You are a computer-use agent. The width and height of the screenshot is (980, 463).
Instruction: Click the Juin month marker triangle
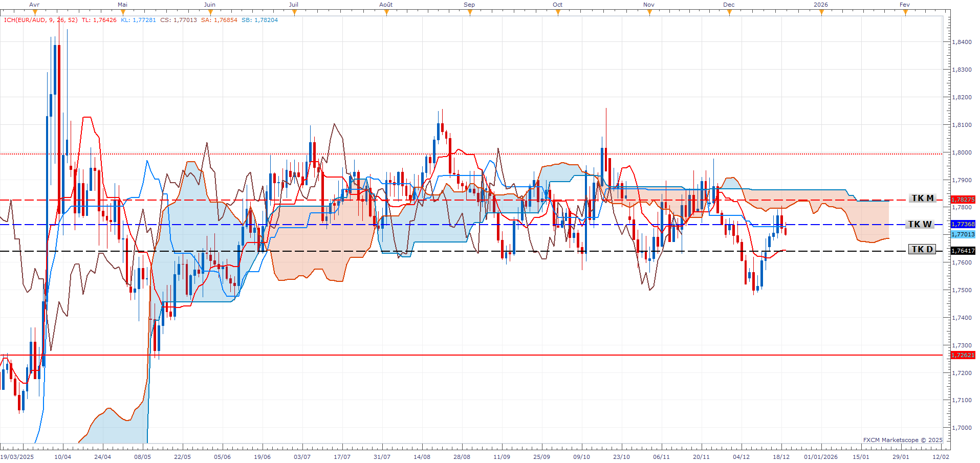(210, 13)
